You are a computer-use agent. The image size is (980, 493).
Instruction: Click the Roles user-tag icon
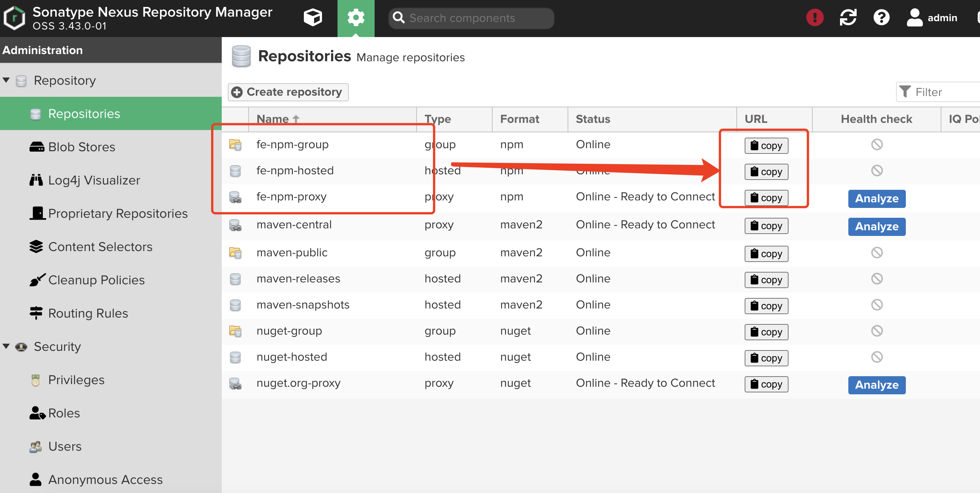coord(37,413)
